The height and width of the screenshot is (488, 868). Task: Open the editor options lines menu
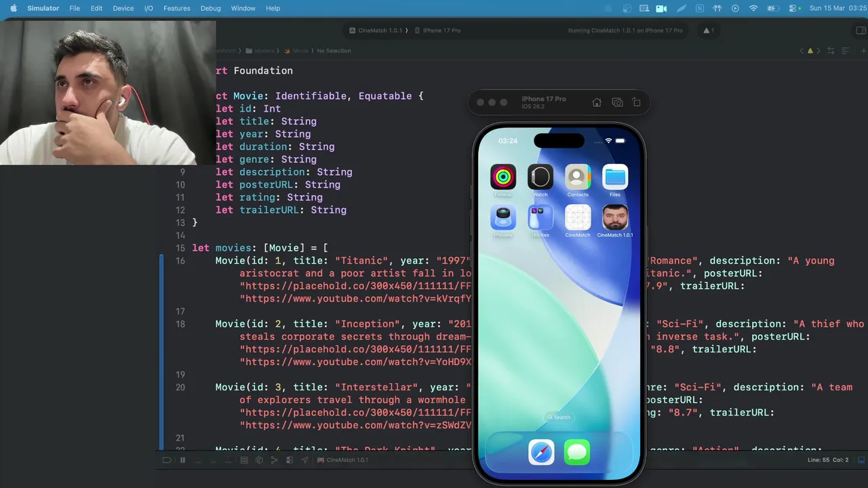pyautogui.click(x=845, y=51)
